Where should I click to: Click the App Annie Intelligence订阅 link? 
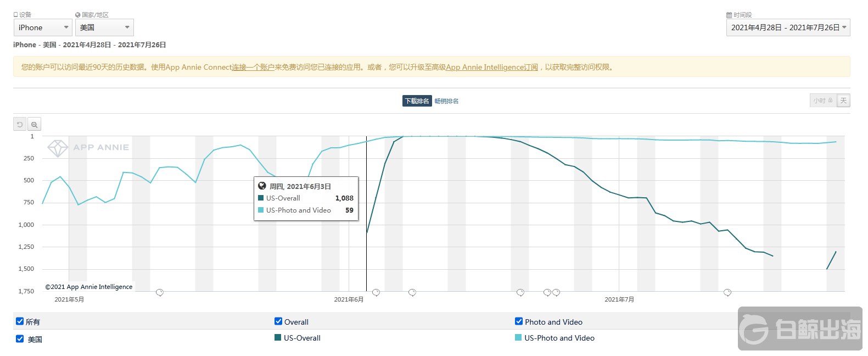click(x=492, y=68)
